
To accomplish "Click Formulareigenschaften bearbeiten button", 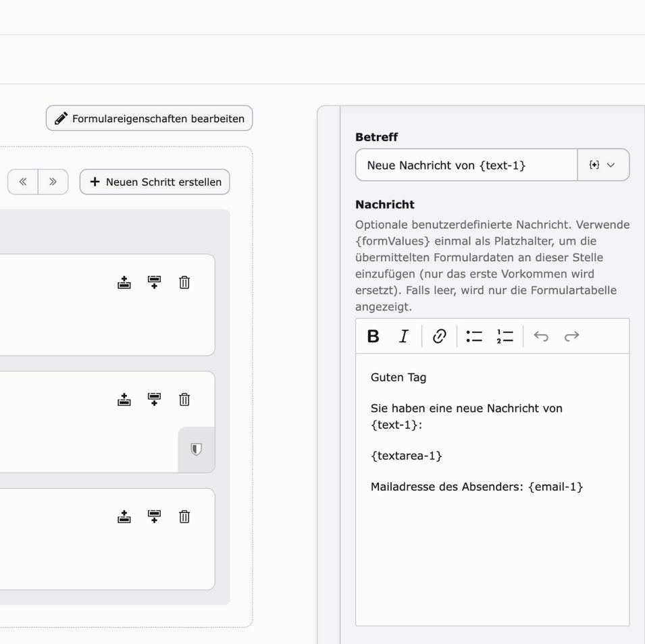I will coord(149,118).
